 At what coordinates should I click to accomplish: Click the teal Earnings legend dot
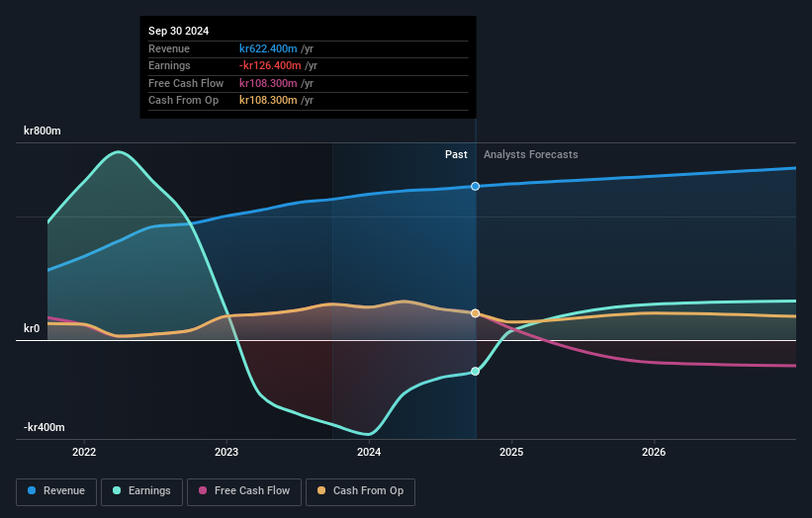[x=117, y=490]
